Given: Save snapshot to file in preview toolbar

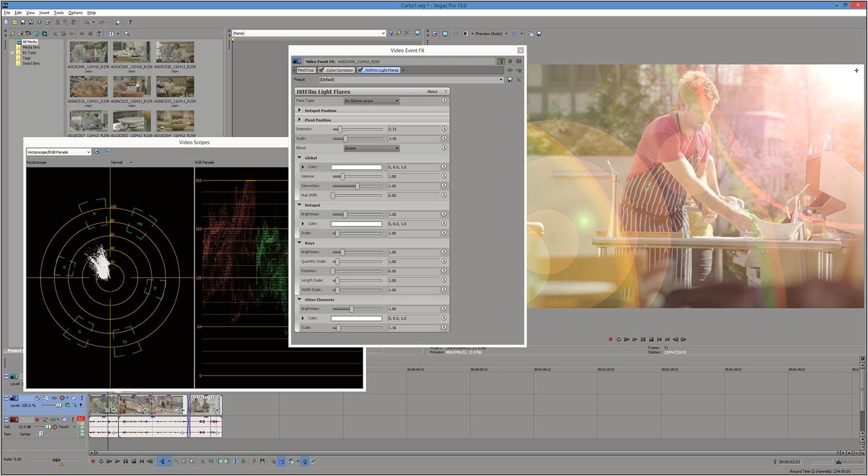Looking at the screenshot, I should [x=539, y=33].
